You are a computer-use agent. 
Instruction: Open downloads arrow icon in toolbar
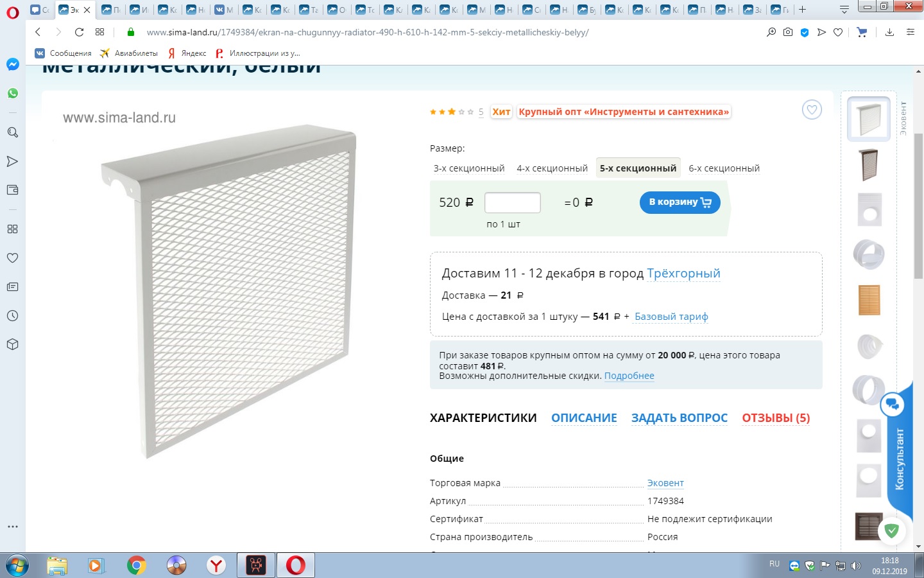point(889,32)
